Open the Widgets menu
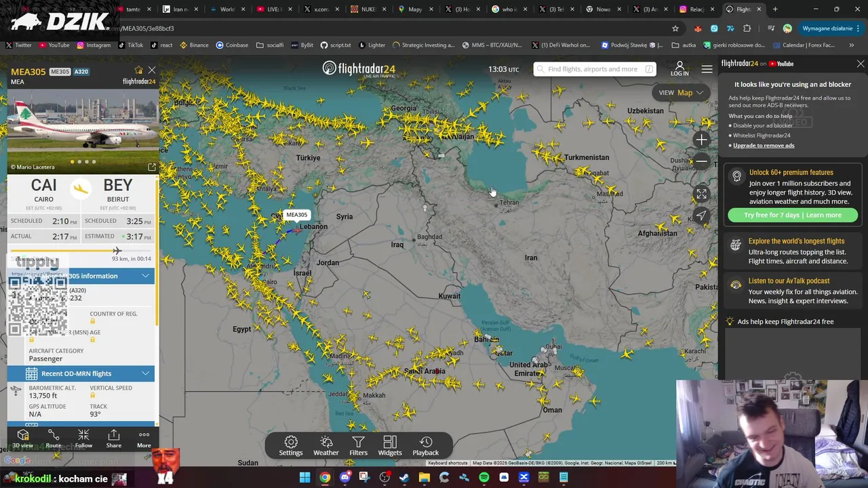This screenshot has height=488, width=868. (x=390, y=446)
